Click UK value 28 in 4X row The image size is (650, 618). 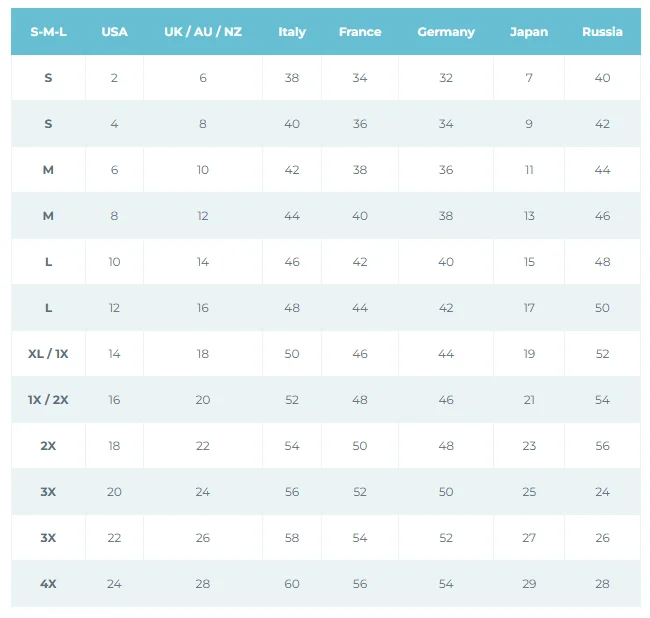pos(203,584)
